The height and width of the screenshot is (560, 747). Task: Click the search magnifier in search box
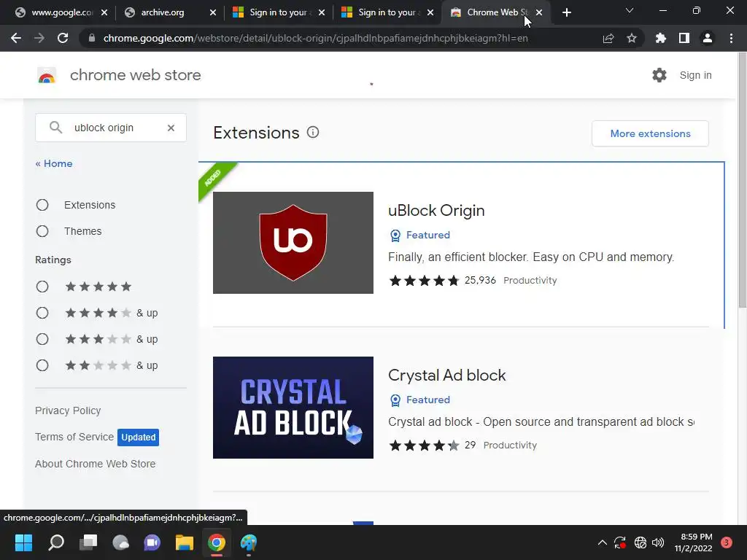click(x=55, y=128)
